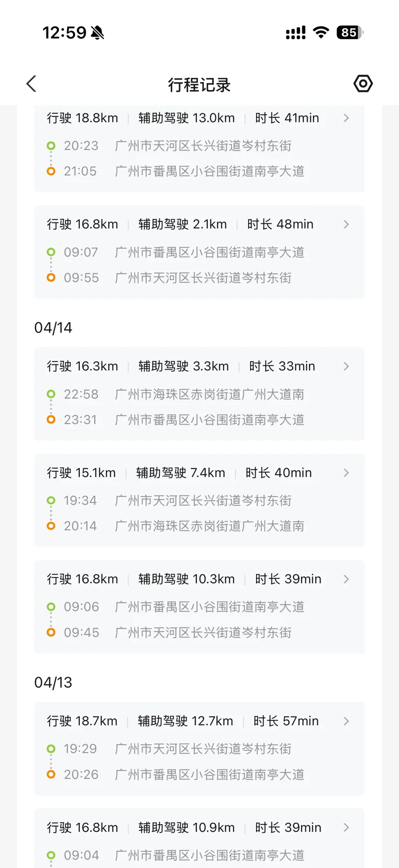Viewport: 399px width, 868px height.
Task: Tap the cellular signal bars icon
Action: (x=295, y=33)
